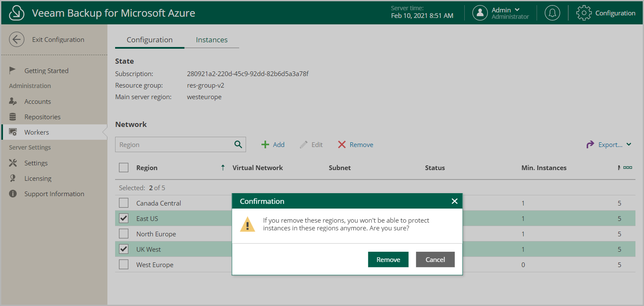Switch to the Instances tab
The height and width of the screenshot is (306, 644).
(x=212, y=40)
